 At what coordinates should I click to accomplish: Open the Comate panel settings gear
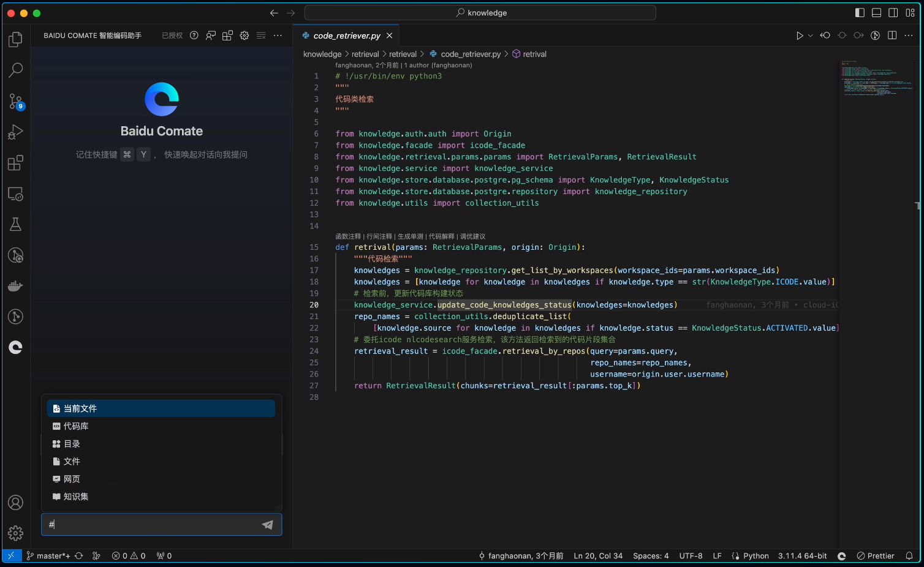tap(244, 36)
